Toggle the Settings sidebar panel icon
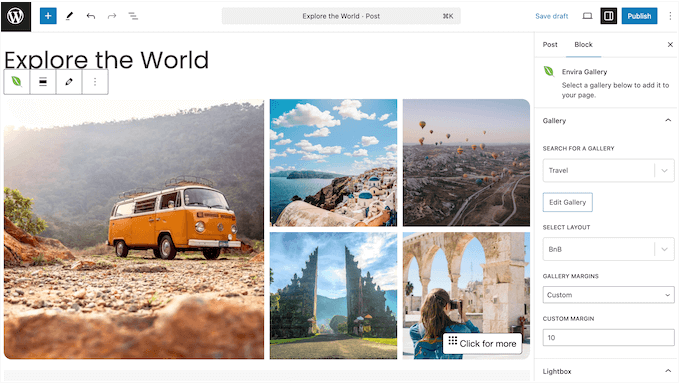This screenshot has width=680, height=384. 609,16
